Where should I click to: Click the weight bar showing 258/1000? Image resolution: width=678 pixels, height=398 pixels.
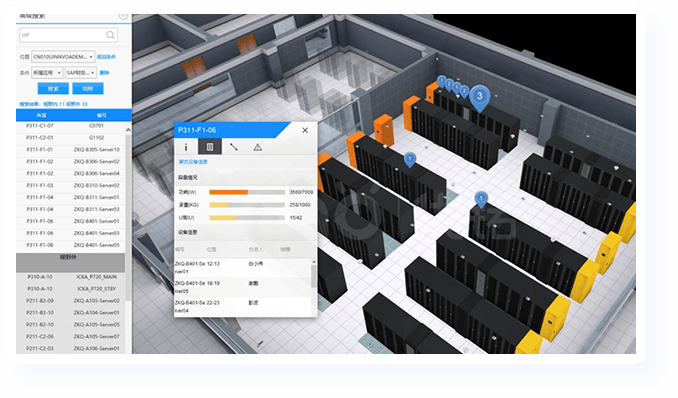pos(247,205)
